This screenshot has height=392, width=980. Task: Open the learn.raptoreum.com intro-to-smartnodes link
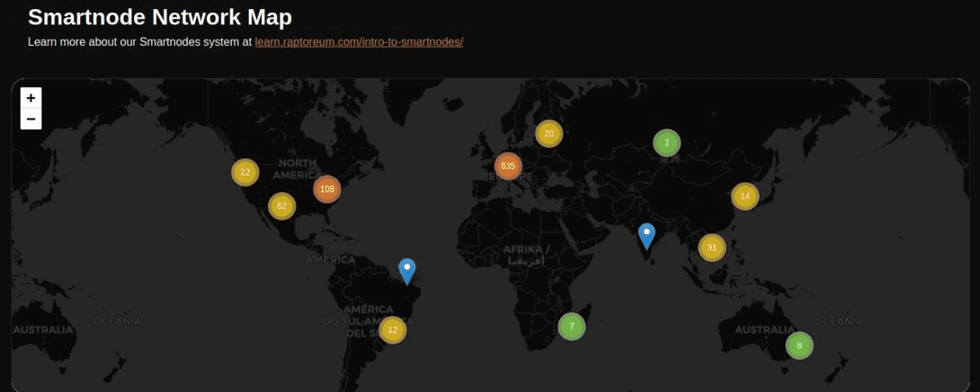(359, 42)
